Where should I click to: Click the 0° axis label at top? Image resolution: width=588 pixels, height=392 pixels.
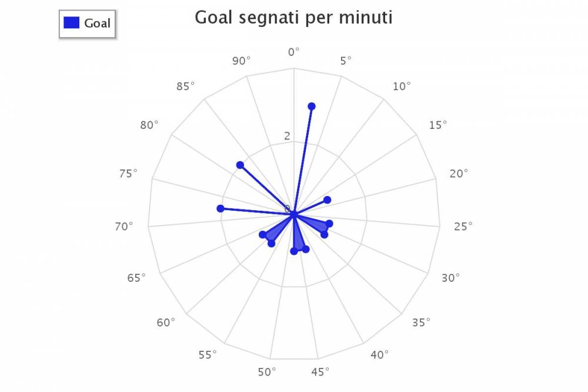(x=293, y=52)
